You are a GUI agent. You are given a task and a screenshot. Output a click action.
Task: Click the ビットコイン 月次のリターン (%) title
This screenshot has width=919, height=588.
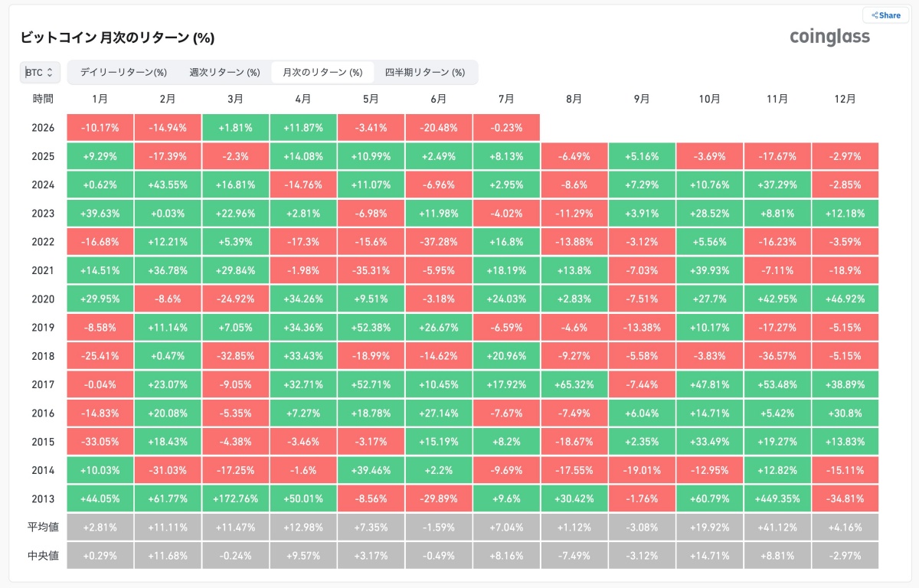pyautogui.click(x=117, y=38)
